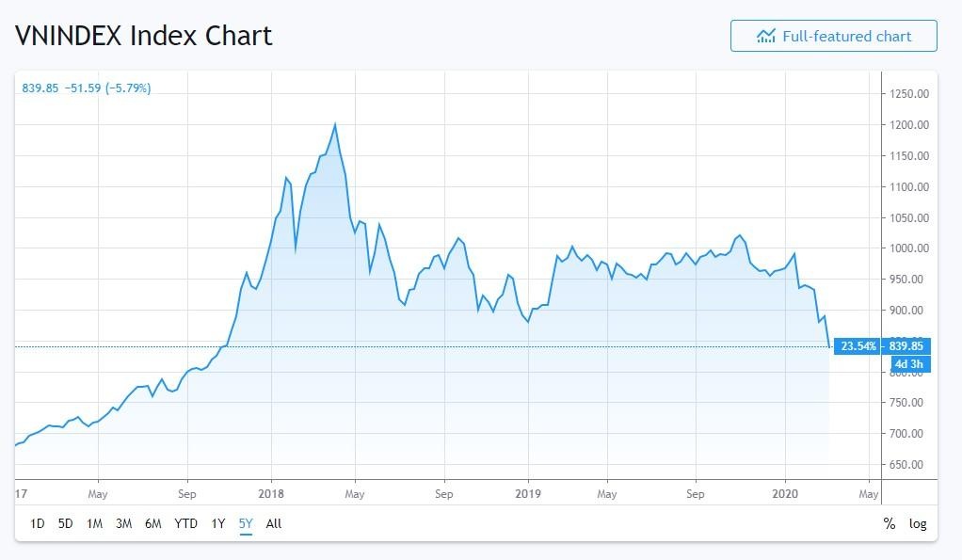The width and height of the screenshot is (962, 560).
Task: Switch to the 3M range
Action: point(123,523)
